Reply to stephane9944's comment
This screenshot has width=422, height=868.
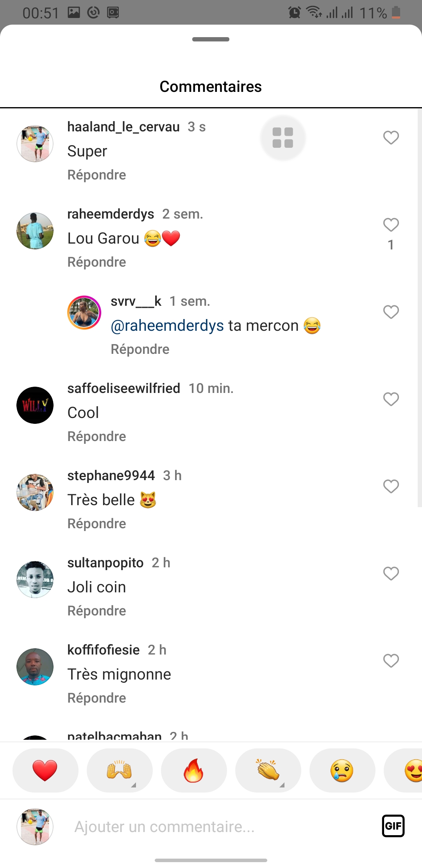pyautogui.click(x=97, y=524)
